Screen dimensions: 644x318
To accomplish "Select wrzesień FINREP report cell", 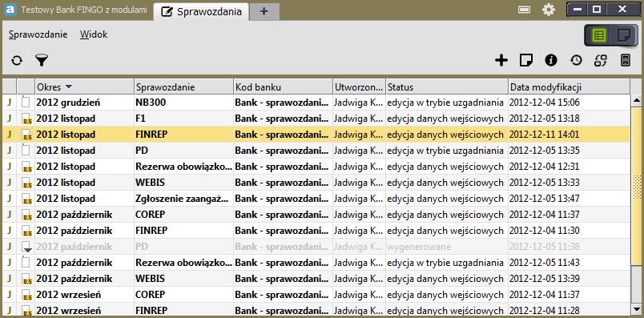I will tap(183, 310).
